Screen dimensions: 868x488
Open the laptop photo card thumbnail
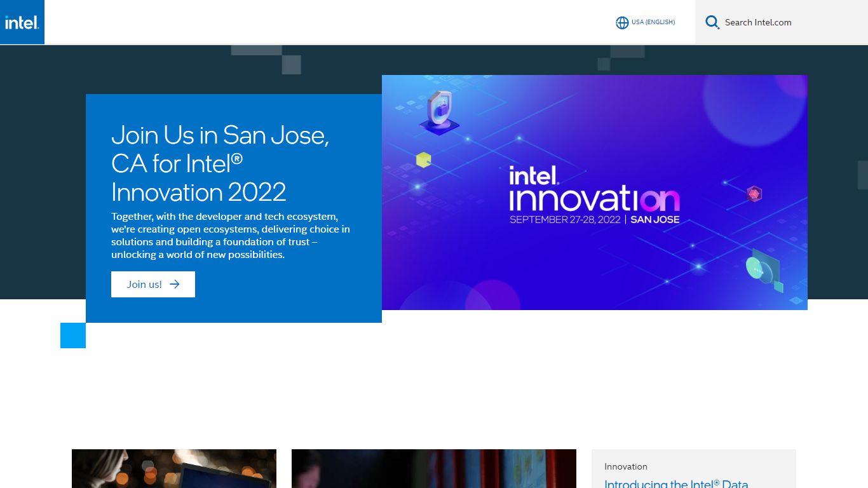(174, 468)
